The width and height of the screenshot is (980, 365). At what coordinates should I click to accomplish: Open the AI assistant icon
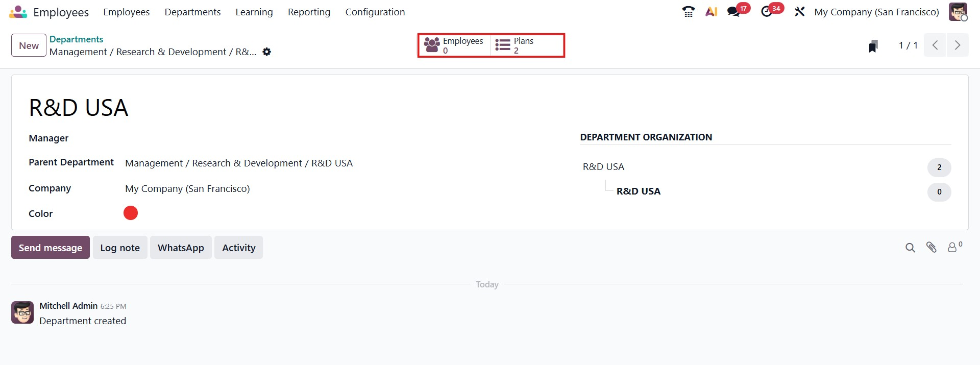711,12
